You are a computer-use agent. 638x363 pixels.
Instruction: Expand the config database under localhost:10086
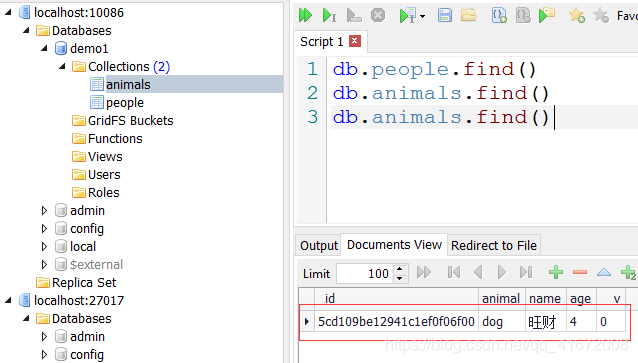pos(44,228)
